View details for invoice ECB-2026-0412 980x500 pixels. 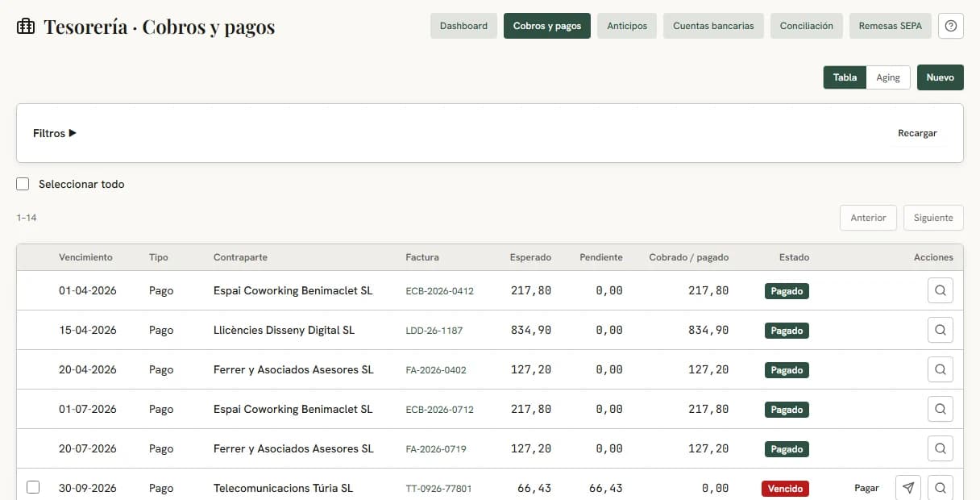941,290
